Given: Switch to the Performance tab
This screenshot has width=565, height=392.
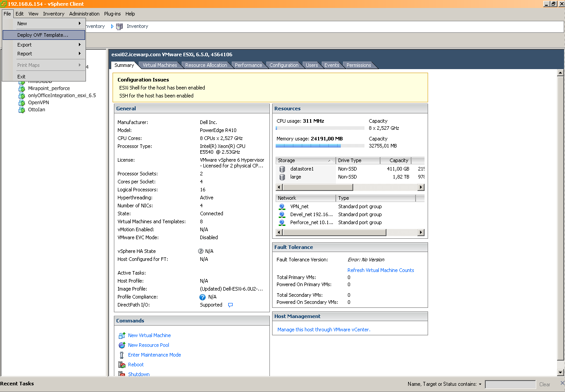Looking at the screenshot, I should click(249, 65).
